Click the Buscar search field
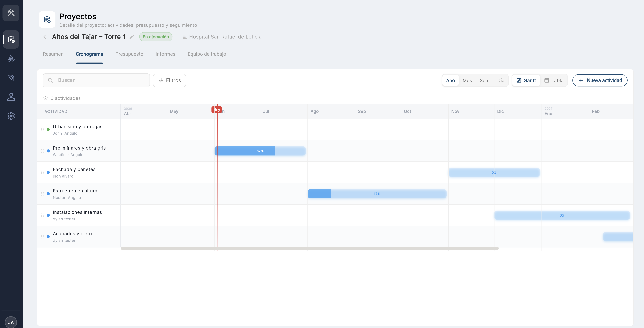This screenshot has height=328, width=644. click(x=96, y=80)
